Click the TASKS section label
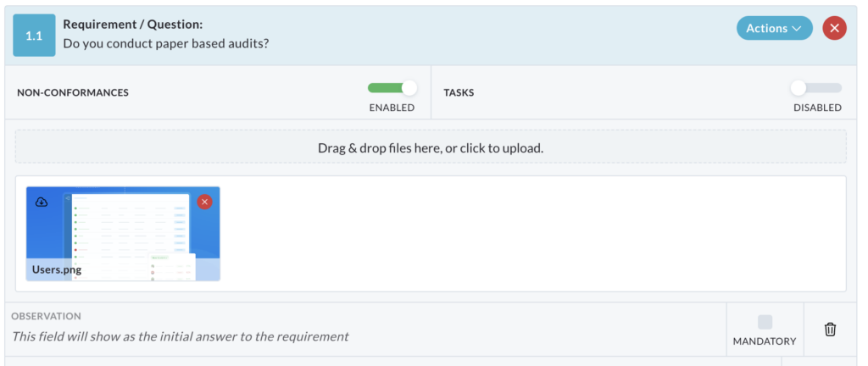Image resolution: width=868 pixels, height=366 pixels. pos(459,93)
